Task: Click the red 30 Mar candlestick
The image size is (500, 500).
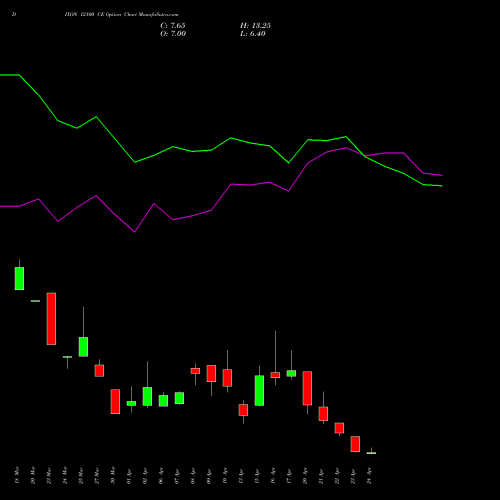Action: (115, 402)
